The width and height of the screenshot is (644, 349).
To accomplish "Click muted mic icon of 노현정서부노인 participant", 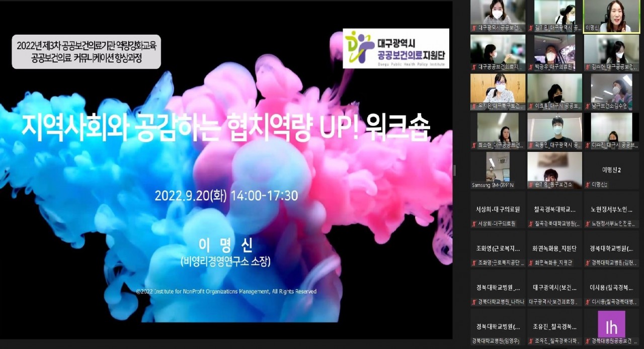I will click(x=588, y=224).
